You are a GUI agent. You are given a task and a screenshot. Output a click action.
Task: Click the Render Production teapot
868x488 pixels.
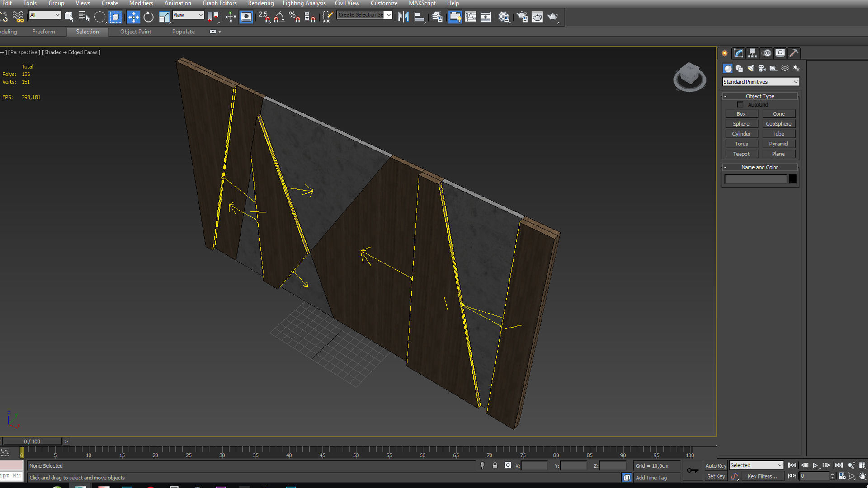click(553, 17)
